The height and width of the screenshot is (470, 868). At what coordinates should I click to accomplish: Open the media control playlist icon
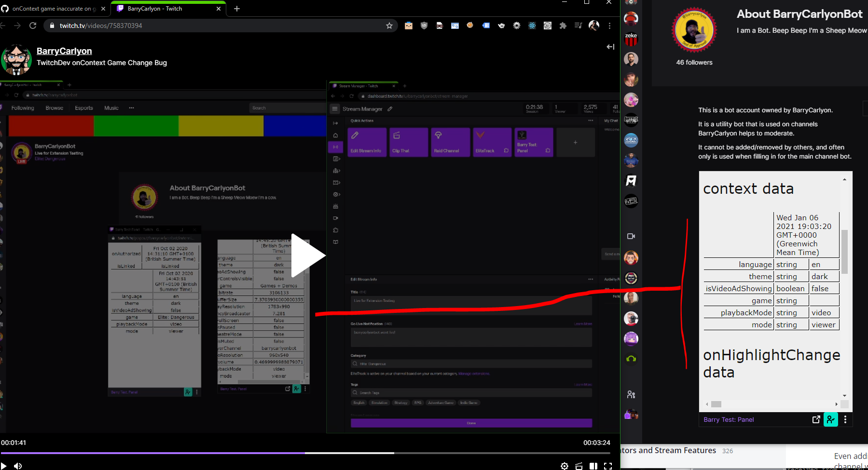click(x=579, y=26)
